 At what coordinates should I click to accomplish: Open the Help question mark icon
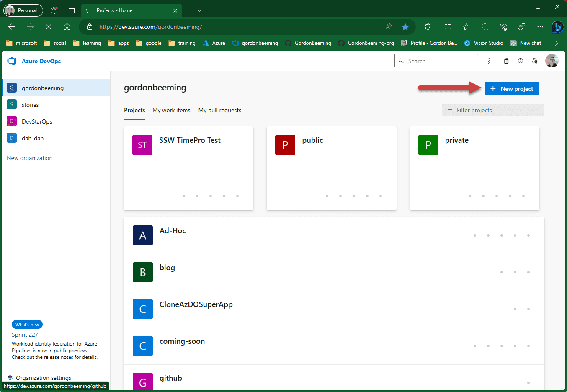click(520, 61)
